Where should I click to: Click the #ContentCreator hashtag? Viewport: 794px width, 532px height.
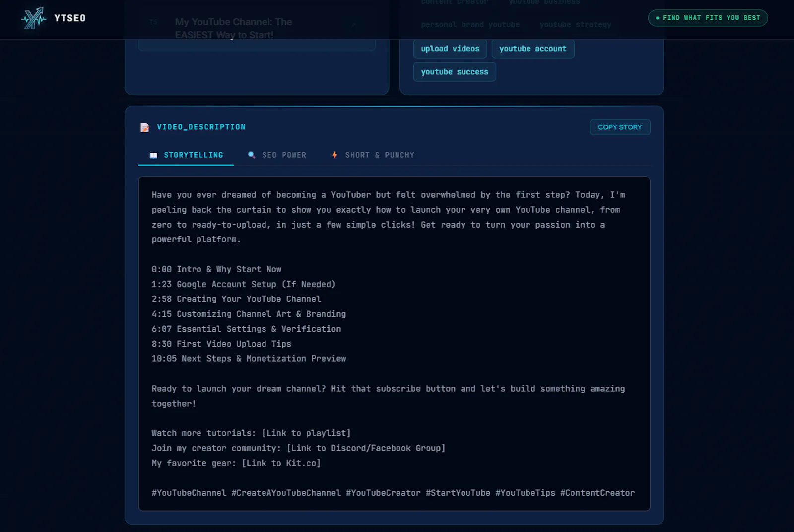(597, 493)
